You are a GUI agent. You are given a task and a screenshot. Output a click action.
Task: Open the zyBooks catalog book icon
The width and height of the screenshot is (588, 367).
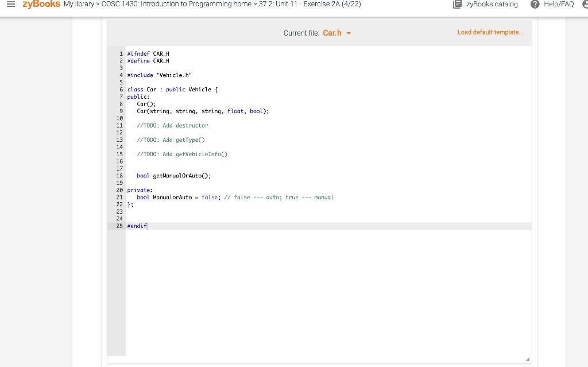pos(457,5)
